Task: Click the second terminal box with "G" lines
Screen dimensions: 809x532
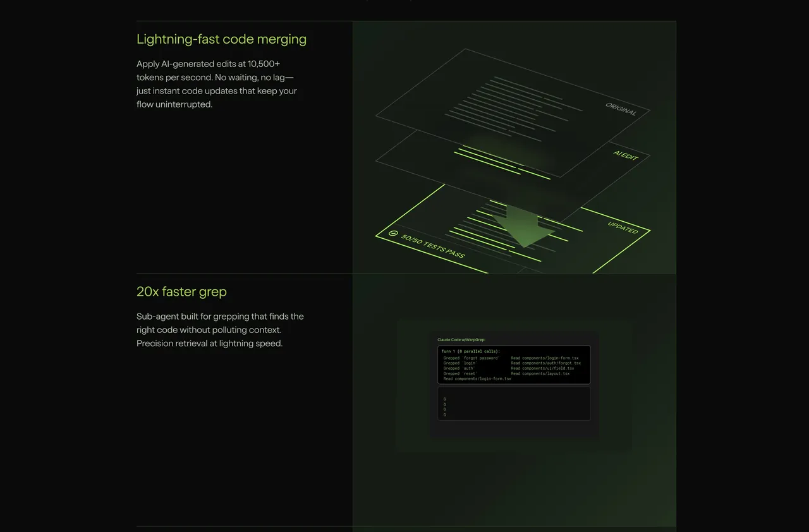Action: (514, 404)
